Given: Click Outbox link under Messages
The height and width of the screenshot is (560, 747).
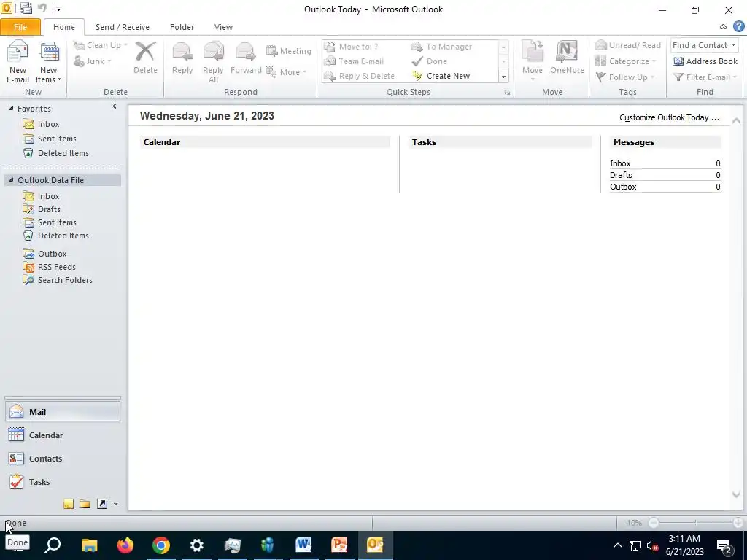Looking at the screenshot, I should pyautogui.click(x=623, y=187).
